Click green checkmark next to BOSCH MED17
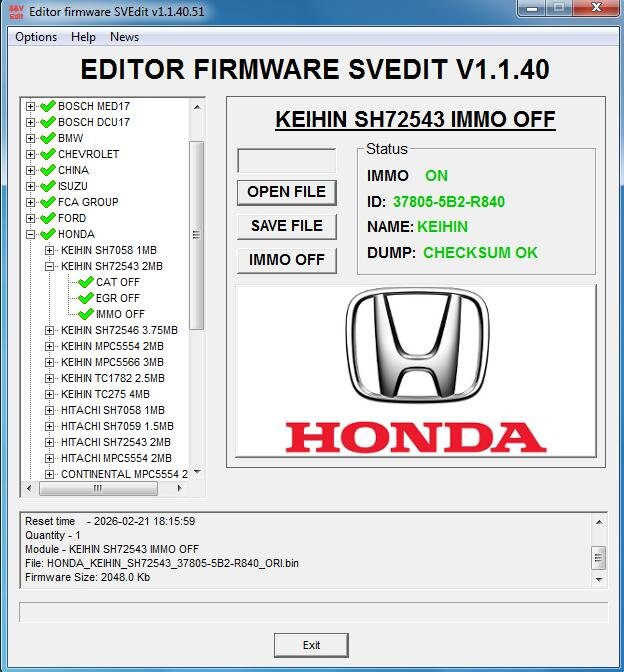This screenshot has height=672, width=624. point(48,106)
